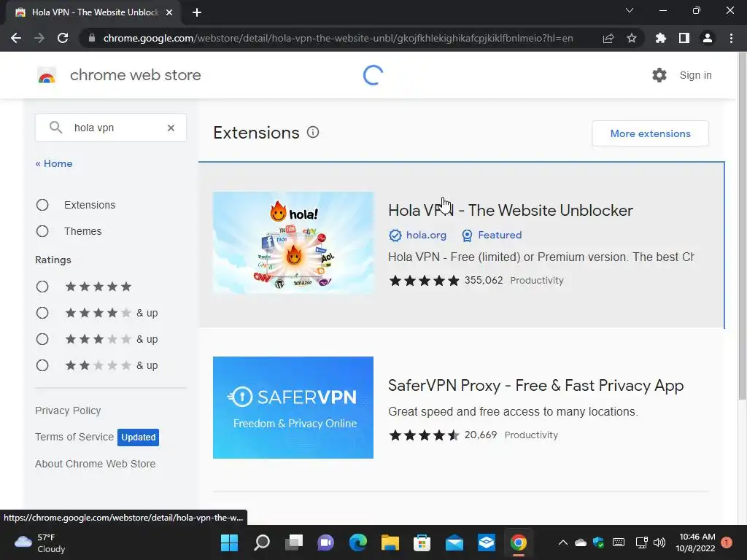Image resolution: width=747 pixels, height=560 pixels.
Task: Filter by four stars & up
Action: (42, 313)
